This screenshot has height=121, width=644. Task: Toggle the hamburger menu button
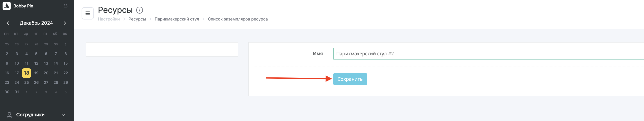click(88, 13)
